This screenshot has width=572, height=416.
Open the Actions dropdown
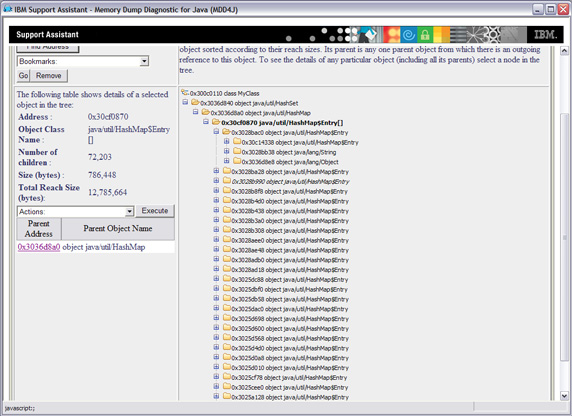pyautogui.click(x=130, y=211)
